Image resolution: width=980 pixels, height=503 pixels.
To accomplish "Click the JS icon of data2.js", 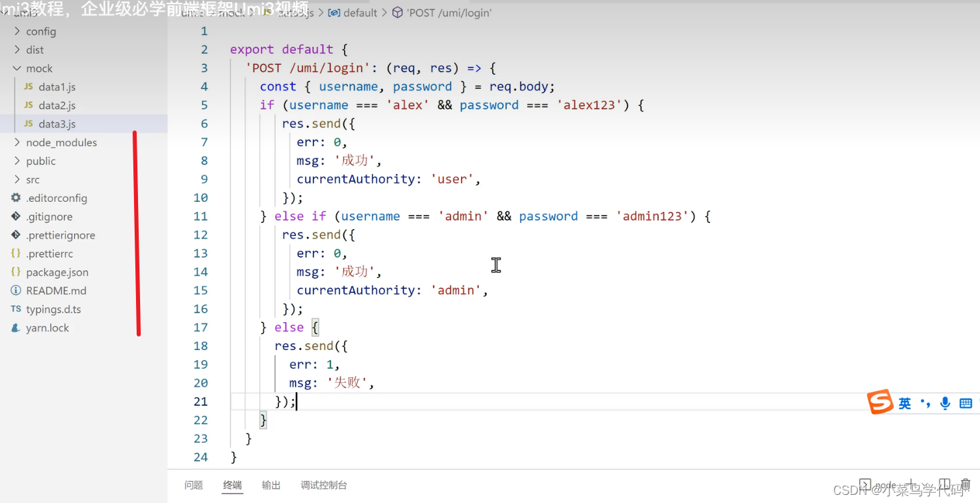I will (29, 105).
